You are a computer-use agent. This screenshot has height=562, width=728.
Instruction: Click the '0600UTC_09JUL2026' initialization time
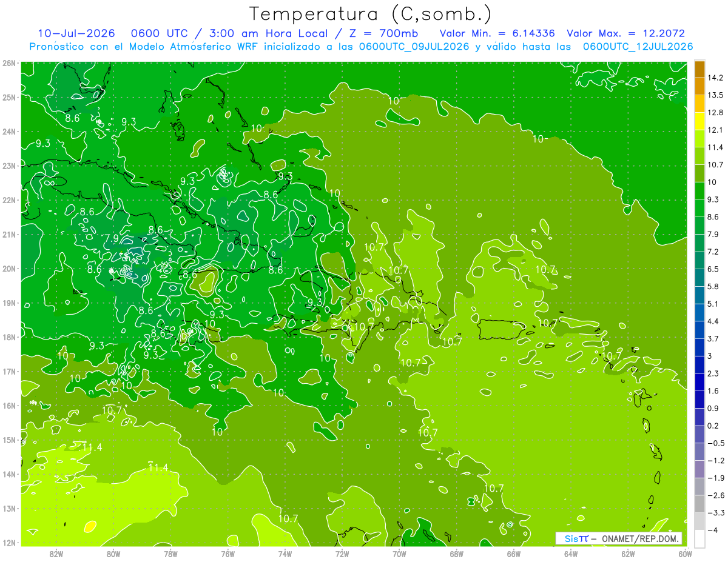(414, 46)
